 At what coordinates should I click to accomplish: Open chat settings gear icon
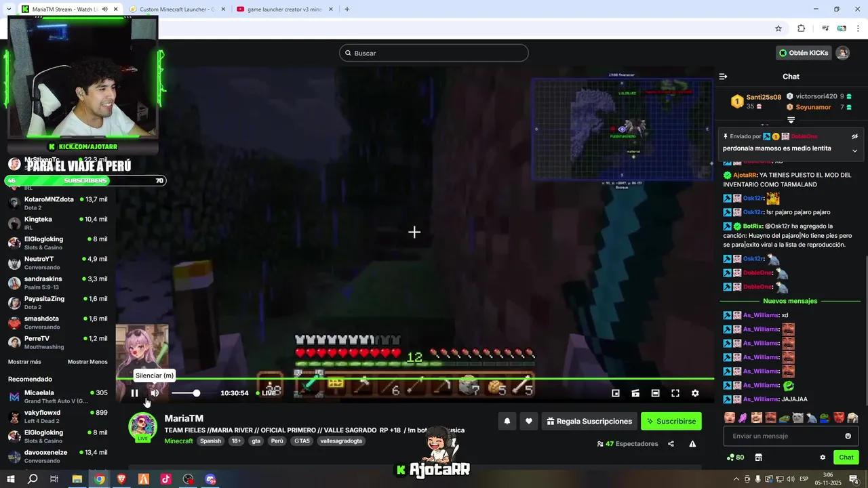pyautogui.click(x=823, y=457)
